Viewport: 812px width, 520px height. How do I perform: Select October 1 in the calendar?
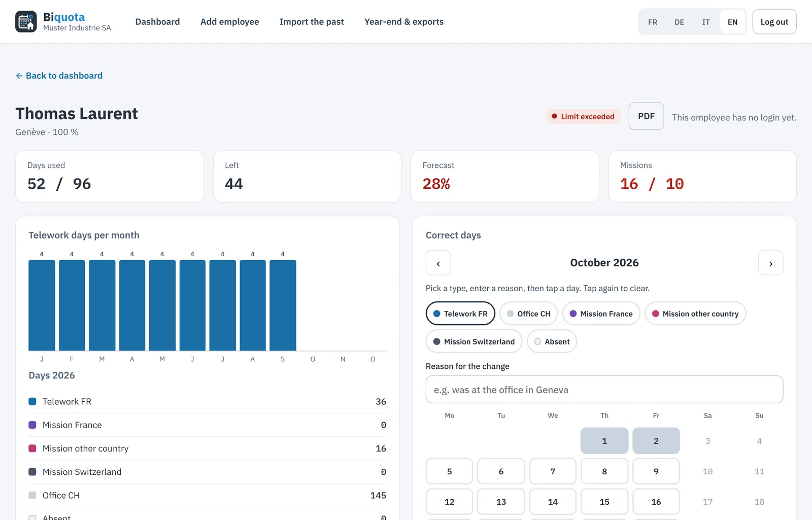coord(604,441)
